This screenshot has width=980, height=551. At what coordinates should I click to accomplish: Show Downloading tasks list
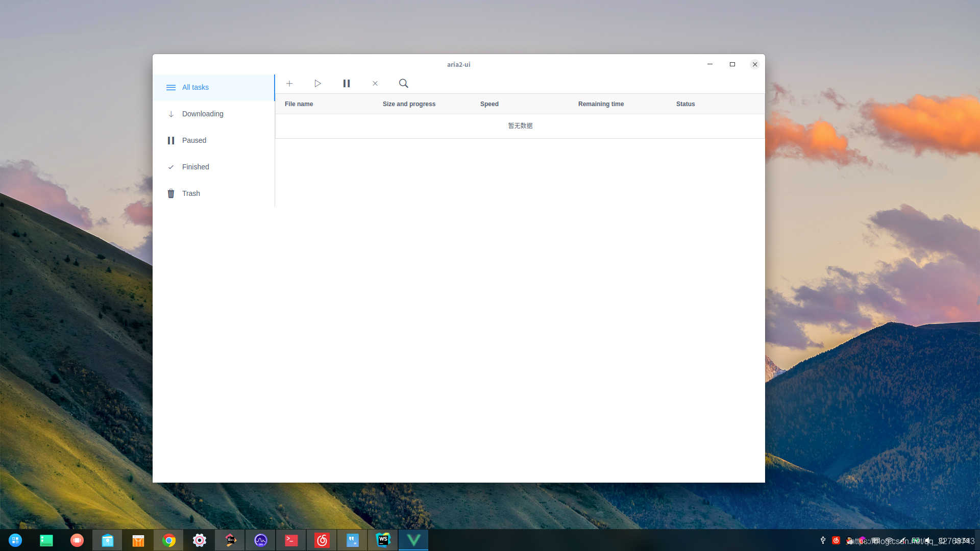pos(213,114)
